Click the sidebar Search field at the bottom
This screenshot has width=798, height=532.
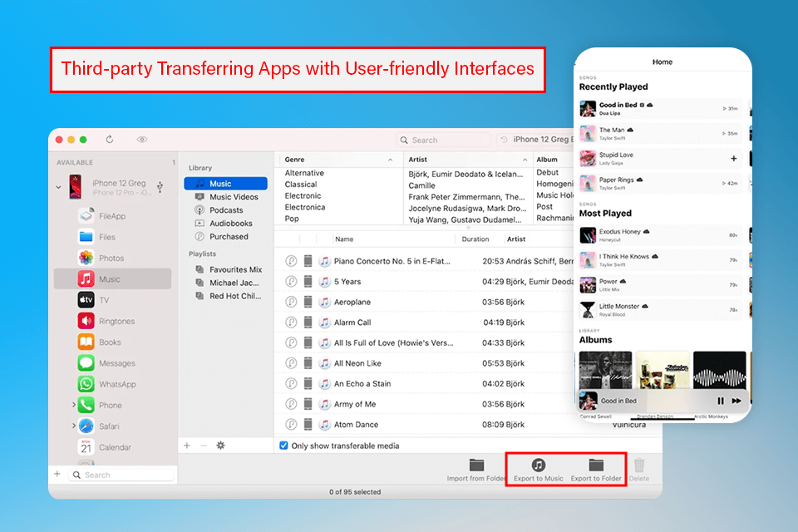122,475
